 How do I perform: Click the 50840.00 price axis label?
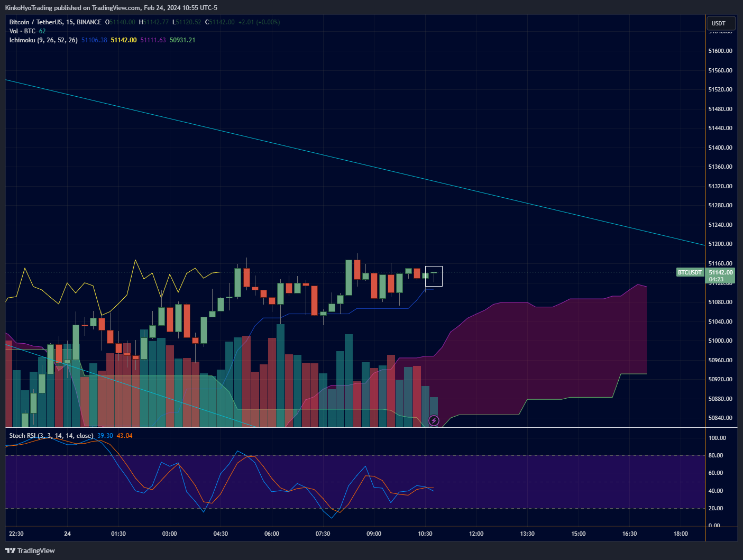720,418
